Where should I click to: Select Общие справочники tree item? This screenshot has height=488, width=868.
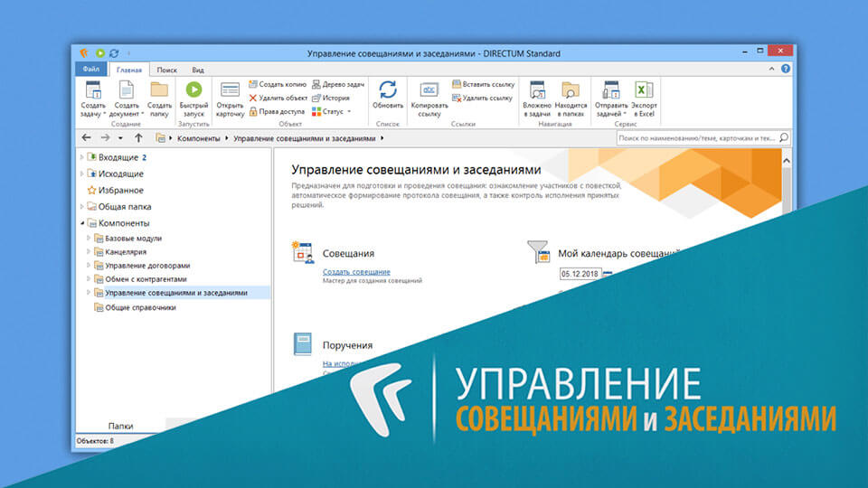[x=140, y=307]
